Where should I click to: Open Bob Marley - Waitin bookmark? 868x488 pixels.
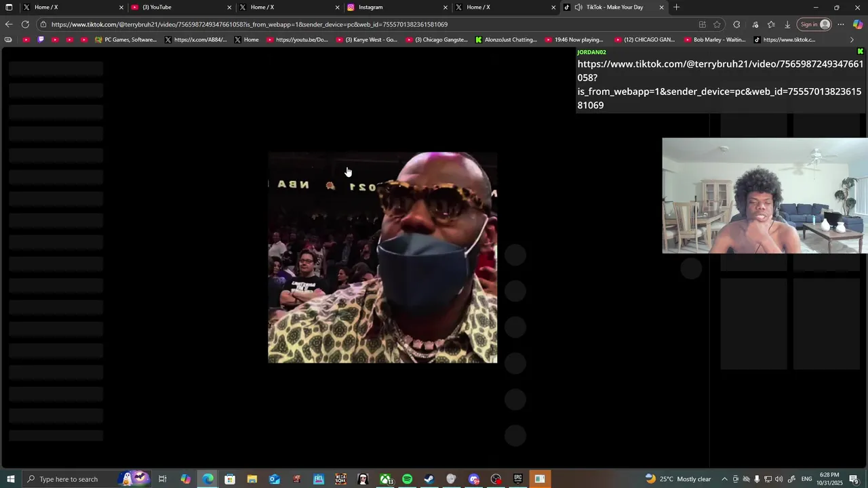715,39
